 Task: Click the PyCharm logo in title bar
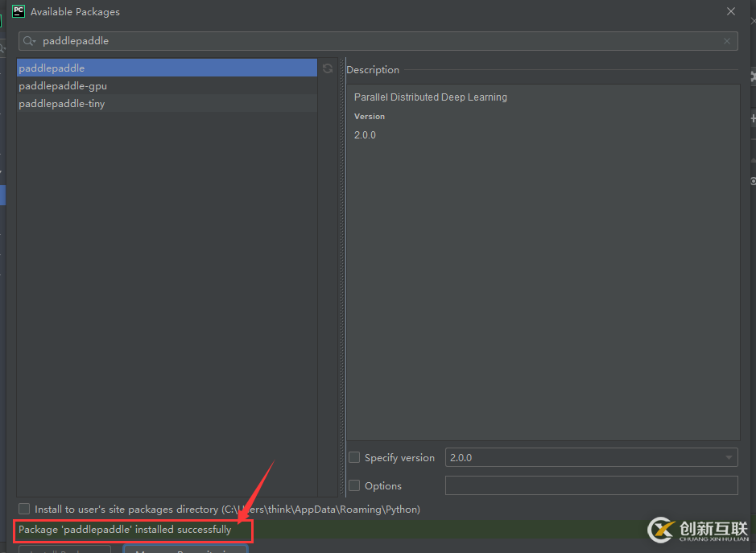(19, 11)
